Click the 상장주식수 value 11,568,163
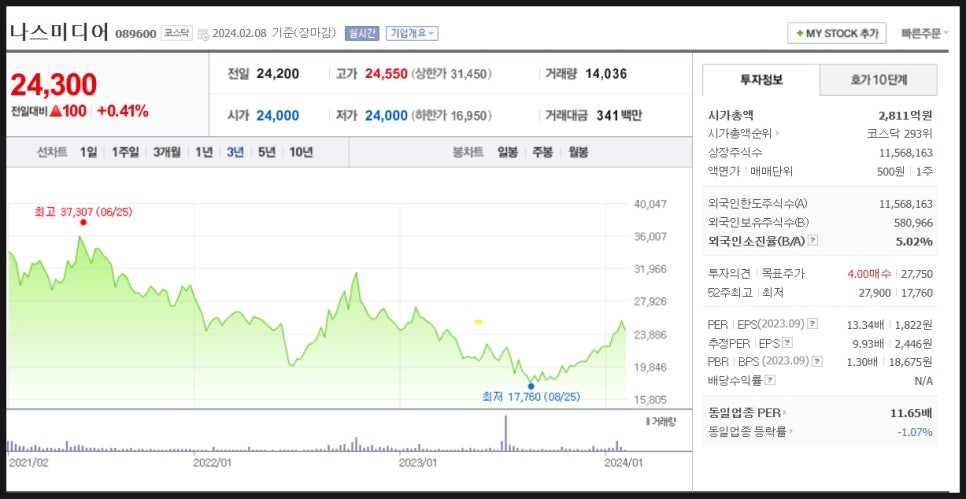This screenshot has height=499, width=966. (x=906, y=153)
